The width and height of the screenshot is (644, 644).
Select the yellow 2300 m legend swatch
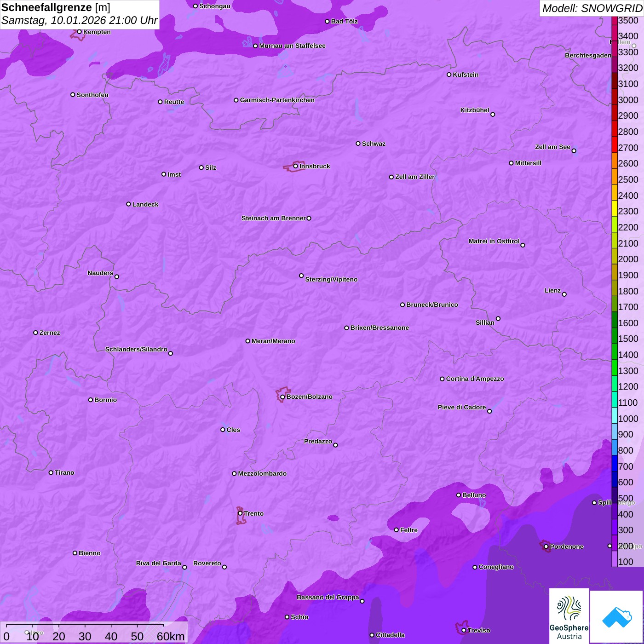pos(615,208)
